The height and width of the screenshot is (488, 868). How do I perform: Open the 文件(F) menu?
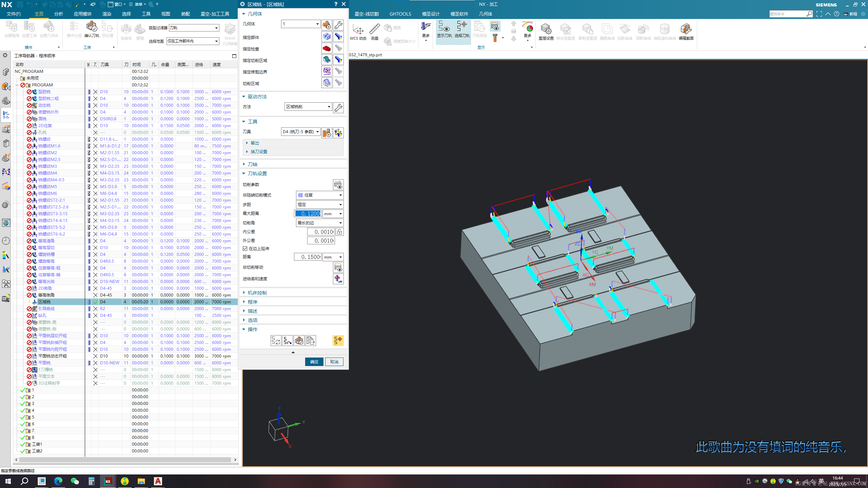point(14,14)
